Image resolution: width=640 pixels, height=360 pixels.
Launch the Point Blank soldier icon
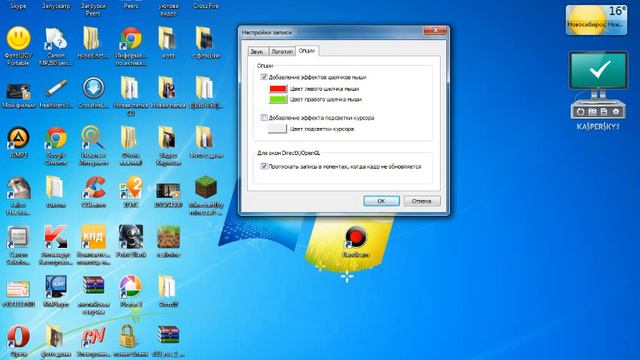pos(131,237)
